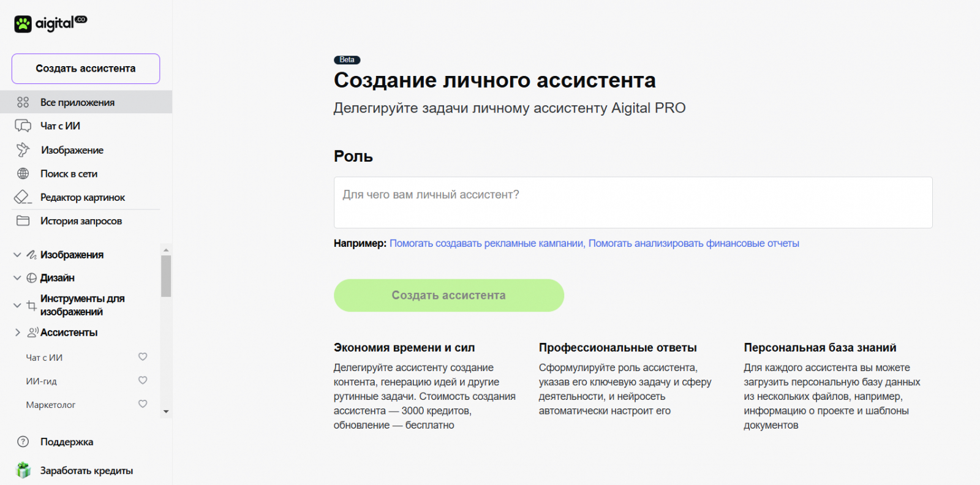Click the Image bird icon
Screen dimensions: 980x485
click(23, 149)
